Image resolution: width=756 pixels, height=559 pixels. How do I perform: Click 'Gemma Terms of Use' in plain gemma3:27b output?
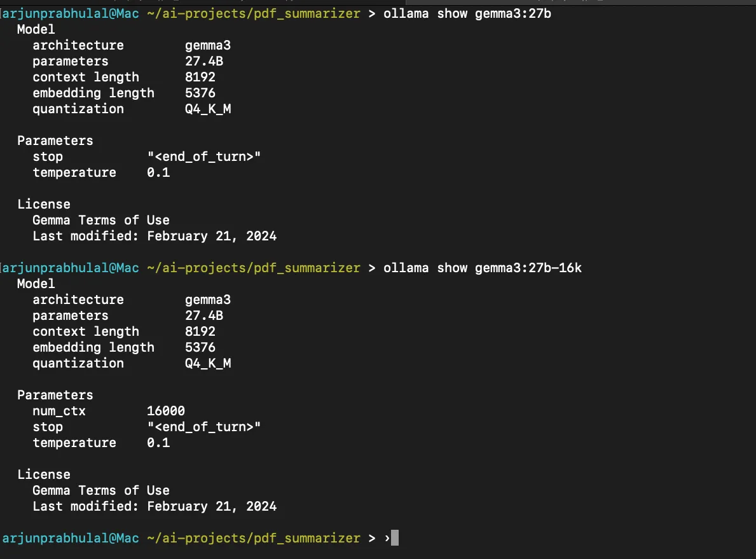tap(100, 221)
